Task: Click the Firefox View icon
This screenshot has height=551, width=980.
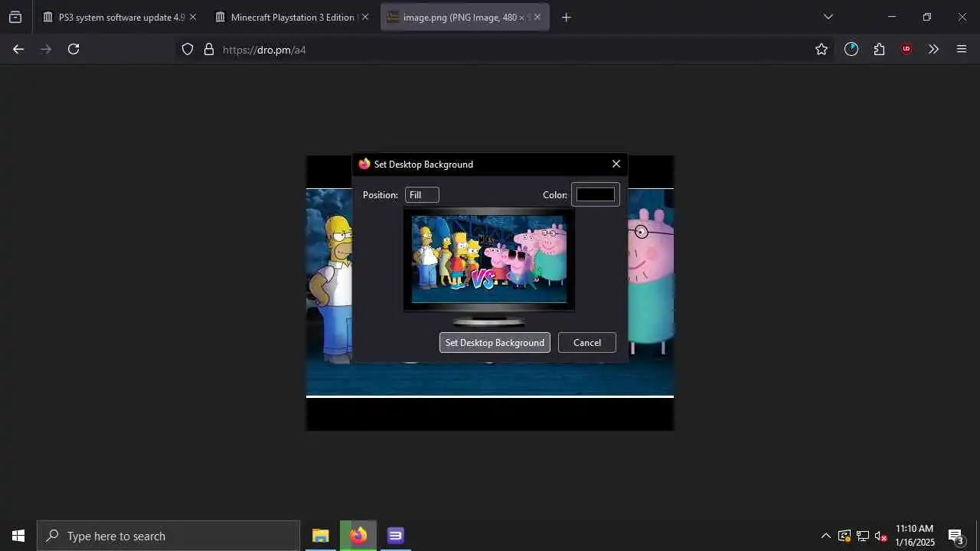Action: click(15, 17)
